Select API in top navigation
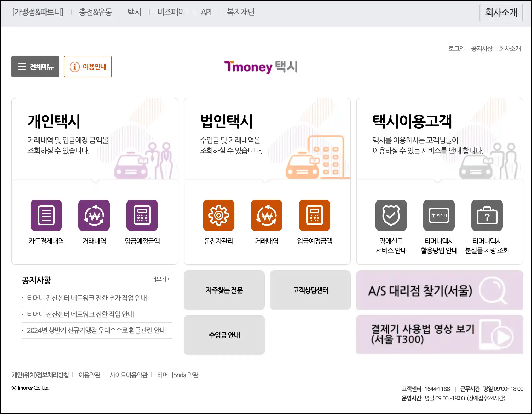 [206, 12]
